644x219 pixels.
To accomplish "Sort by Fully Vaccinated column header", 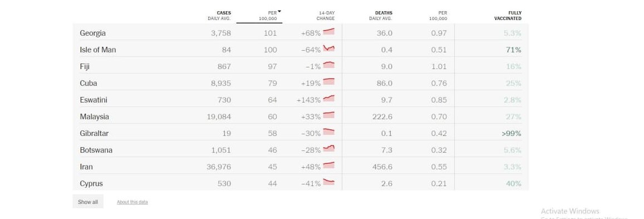I will [x=508, y=16].
